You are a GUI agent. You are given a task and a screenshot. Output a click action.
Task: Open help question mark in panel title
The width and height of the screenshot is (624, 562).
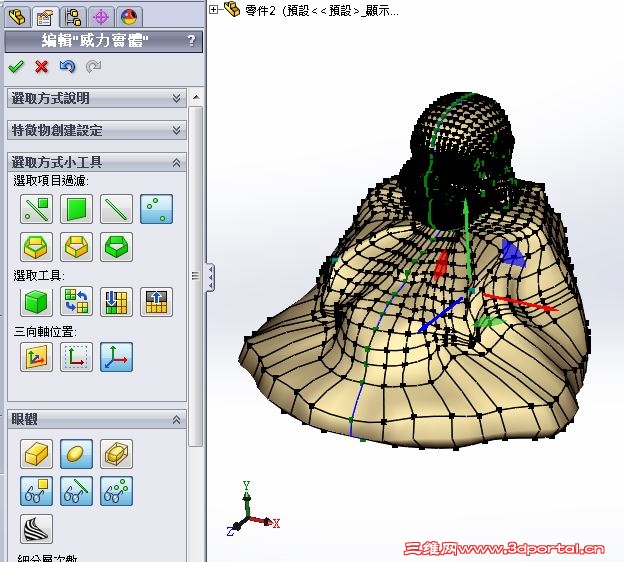(191, 41)
